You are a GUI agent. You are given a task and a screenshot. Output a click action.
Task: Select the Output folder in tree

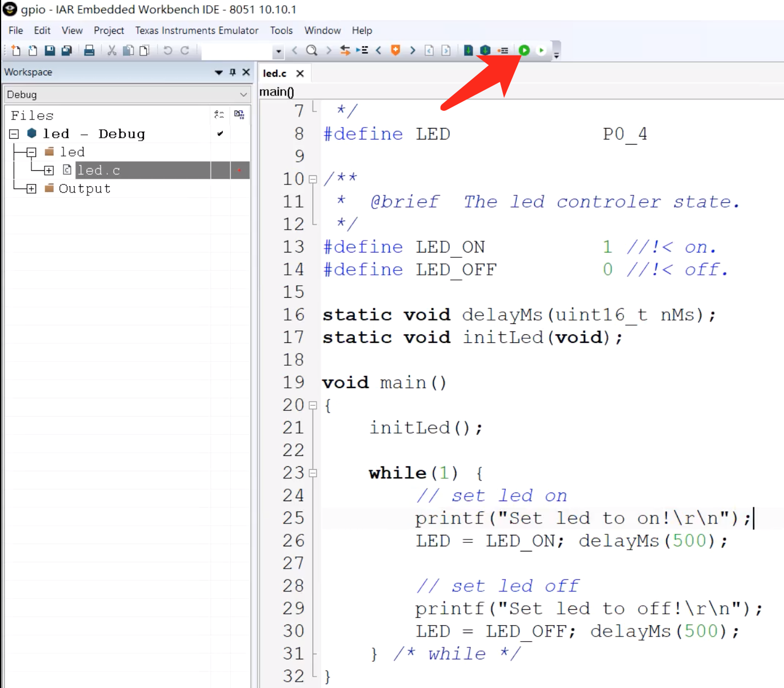[x=85, y=189]
